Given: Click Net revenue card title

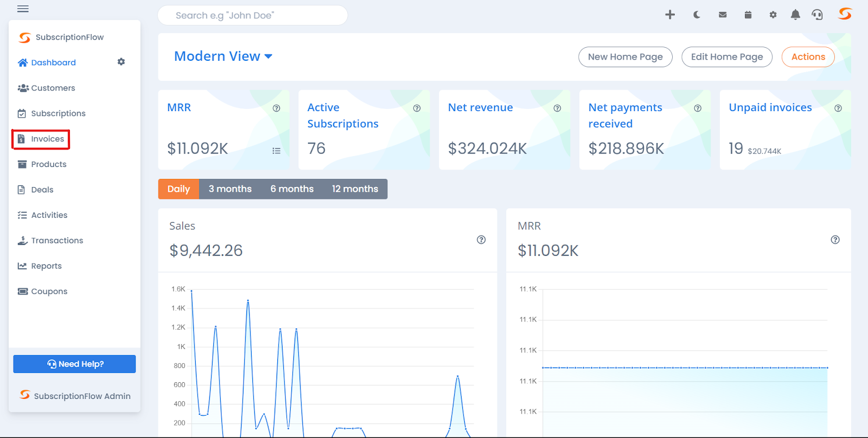Looking at the screenshot, I should coord(480,107).
